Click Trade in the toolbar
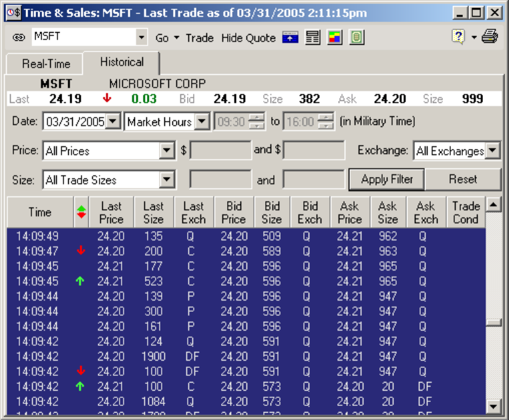This screenshot has height=420, width=509. pos(200,38)
